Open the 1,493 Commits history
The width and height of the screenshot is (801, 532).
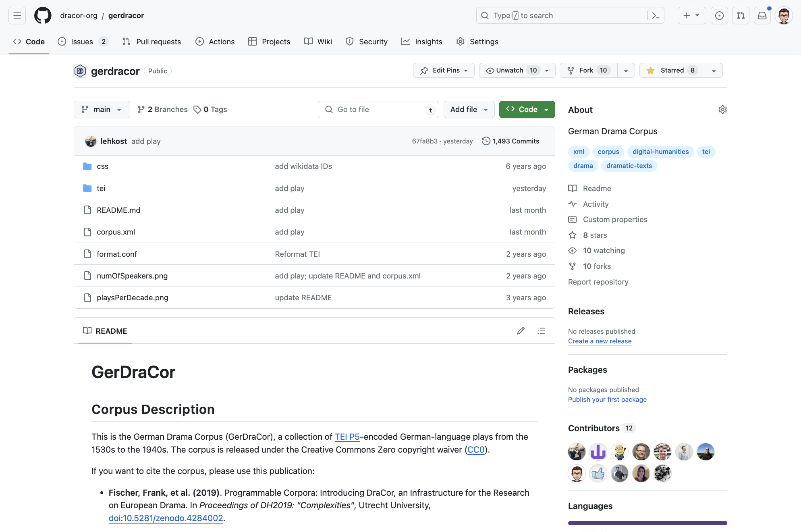pyautogui.click(x=510, y=141)
